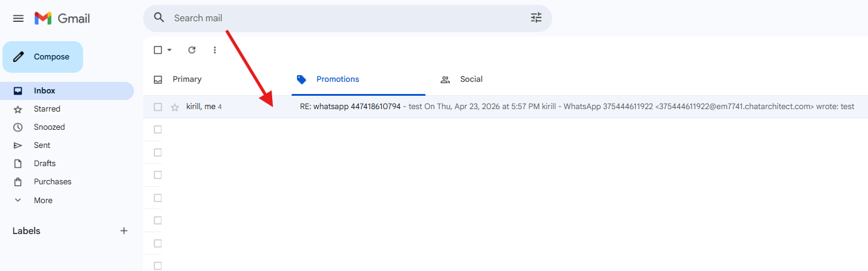
Task: Click the search magnifier icon
Action: (x=159, y=18)
